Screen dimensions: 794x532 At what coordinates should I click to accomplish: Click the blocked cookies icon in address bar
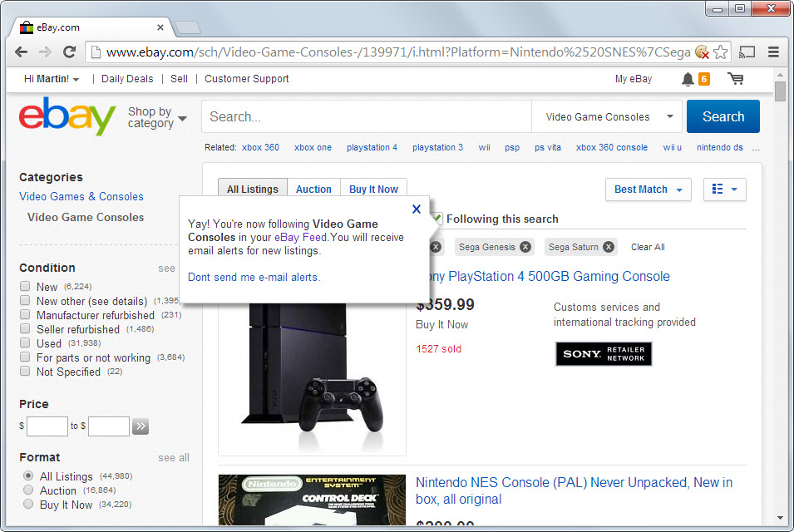pos(702,52)
